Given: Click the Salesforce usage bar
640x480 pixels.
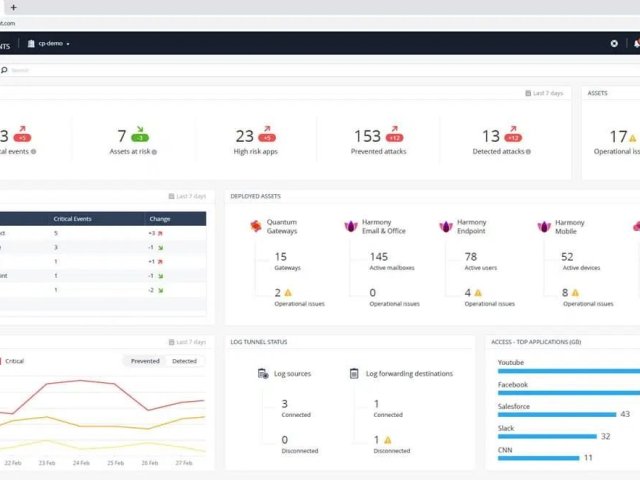Looking at the screenshot, I should [x=556, y=414].
